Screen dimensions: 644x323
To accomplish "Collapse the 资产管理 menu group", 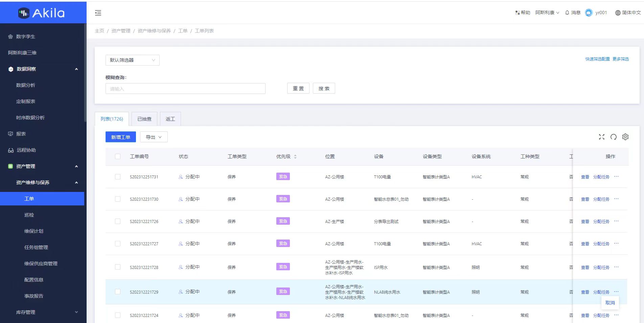I will (x=76, y=166).
